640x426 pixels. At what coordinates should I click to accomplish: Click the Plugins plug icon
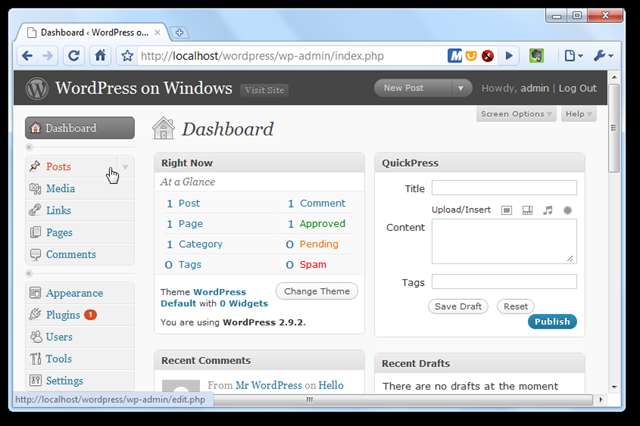[x=36, y=314]
